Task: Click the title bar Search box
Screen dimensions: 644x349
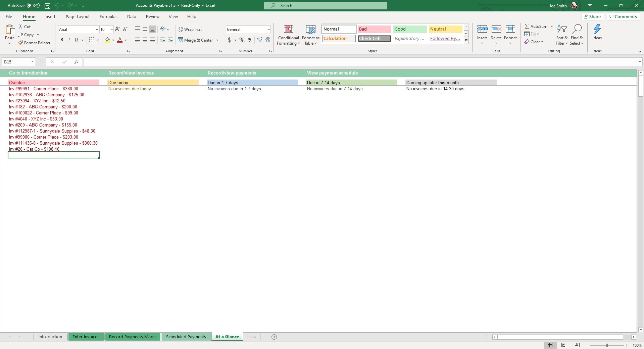Action: [326, 6]
